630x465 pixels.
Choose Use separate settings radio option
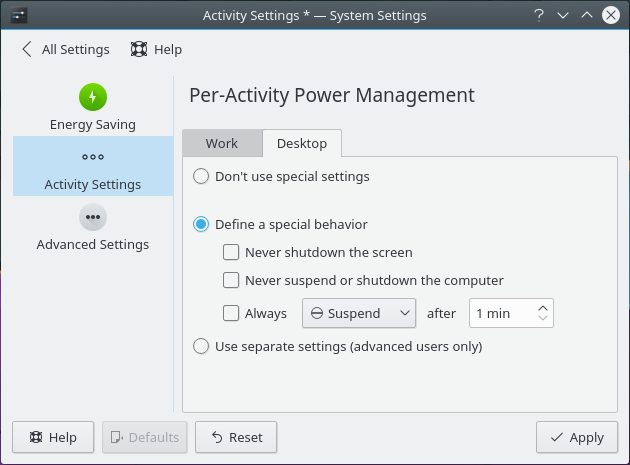201,347
